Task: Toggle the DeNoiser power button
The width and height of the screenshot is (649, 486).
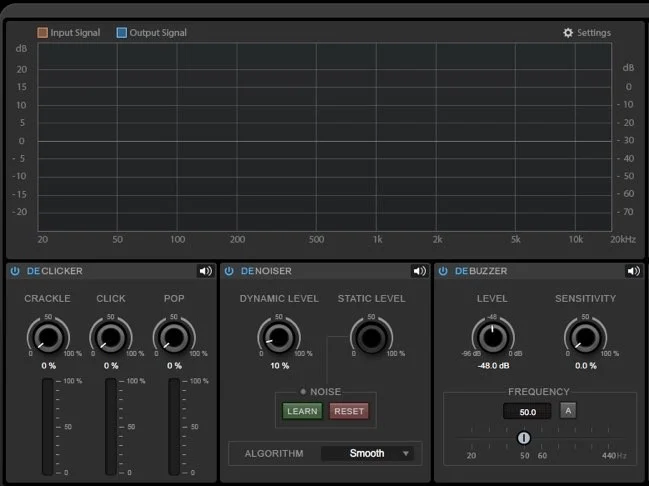Action: pos(229,271)
